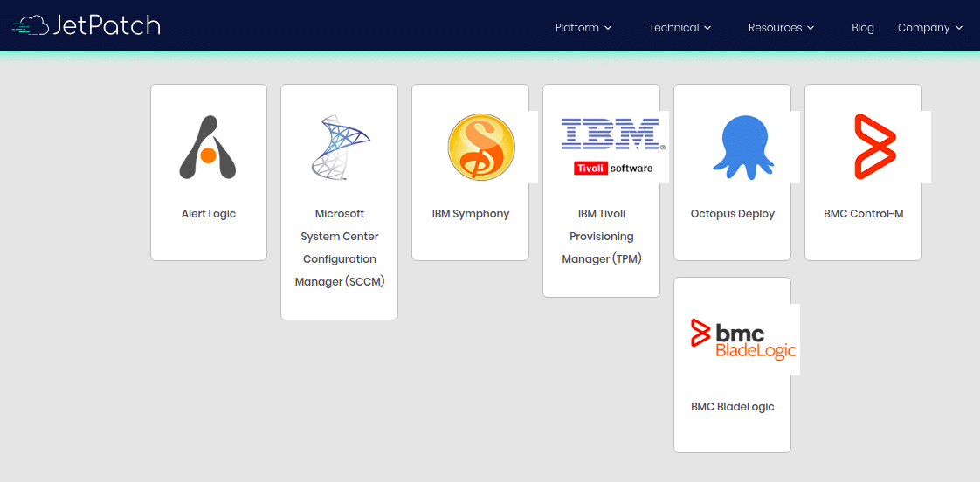This screenshot has width=980, height=482.
Task: Click the Microsoft SCCM logo image
Action: pos(340,147)
